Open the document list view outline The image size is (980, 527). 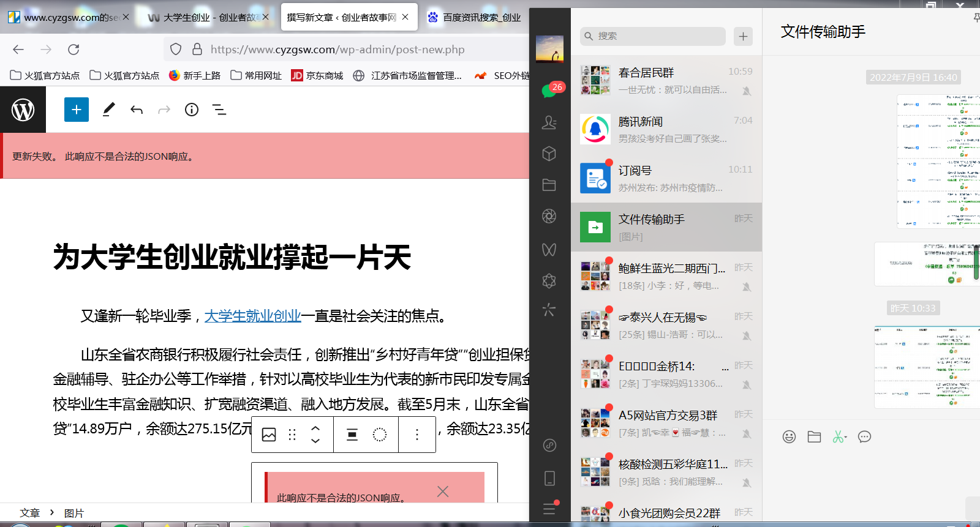(x=219, y=110)
